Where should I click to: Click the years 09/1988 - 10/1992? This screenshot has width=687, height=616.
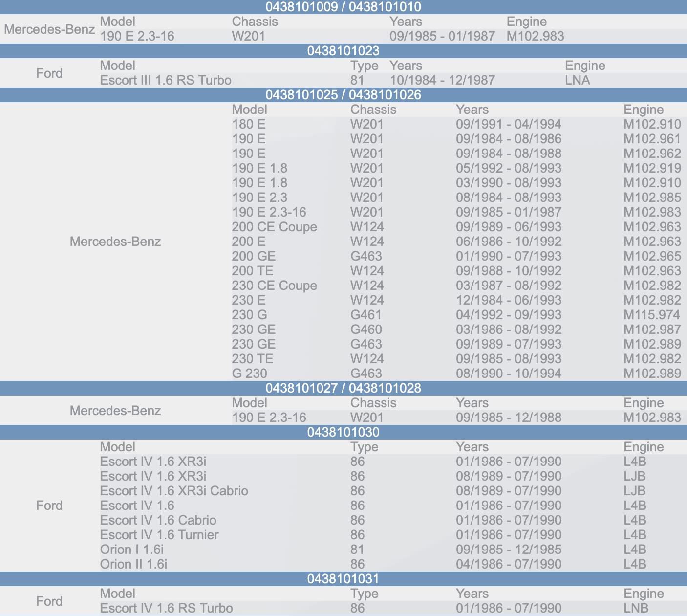pos(509,271)
